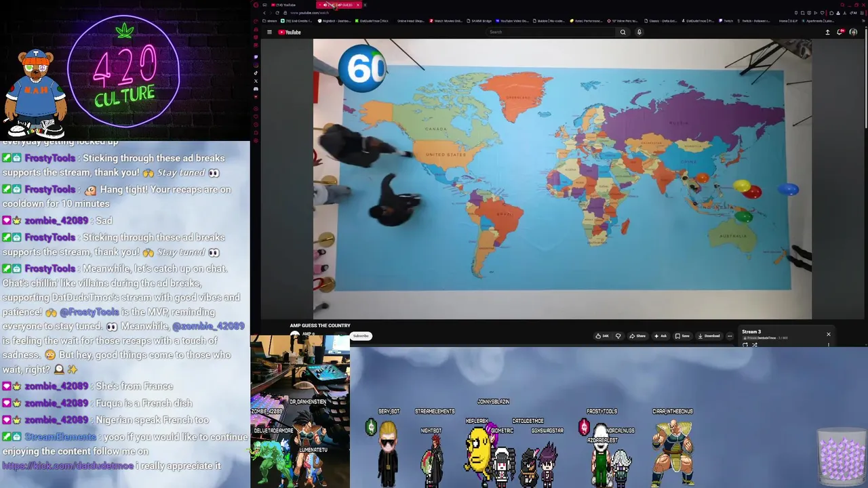Toggle shuffle on the Stream 3 playlist

tap(754, 345)
